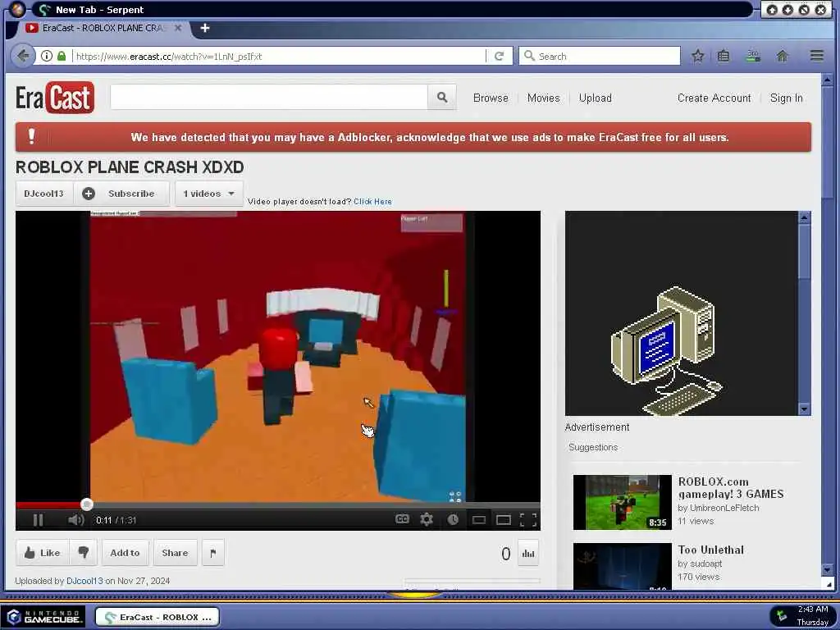Open the video settings gear
Image resolution: width=840 pixels, height=630 pixels.
(427, 519)
